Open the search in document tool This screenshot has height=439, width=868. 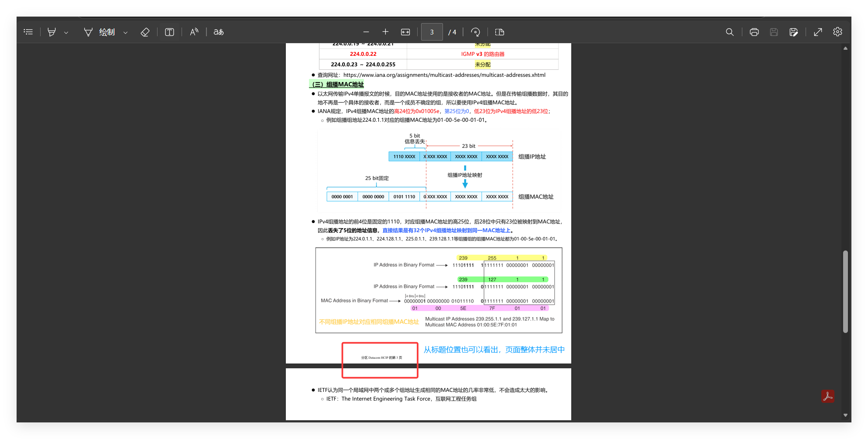pos(730,32)
